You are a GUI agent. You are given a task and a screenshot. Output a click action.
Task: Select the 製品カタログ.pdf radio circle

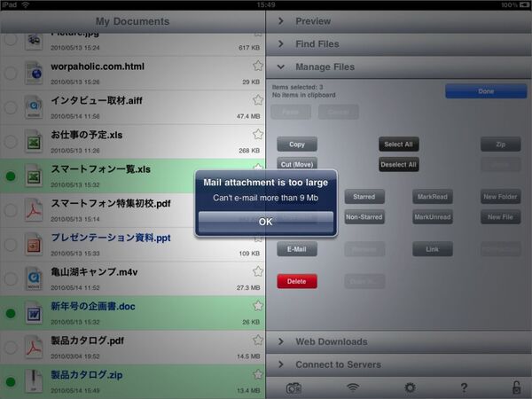pyautogui.click(x=11, y=348)
